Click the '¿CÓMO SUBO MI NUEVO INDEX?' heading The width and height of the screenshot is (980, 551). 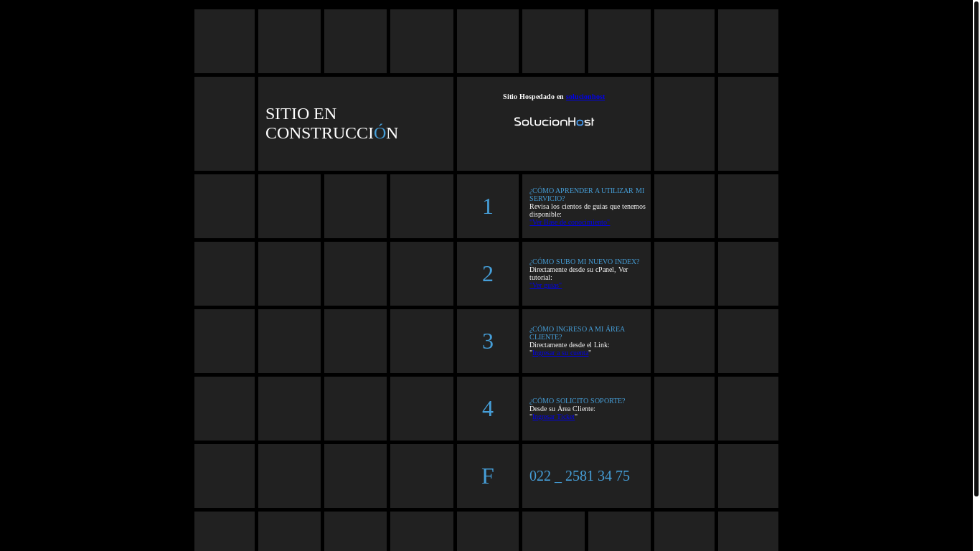(584, 262)
